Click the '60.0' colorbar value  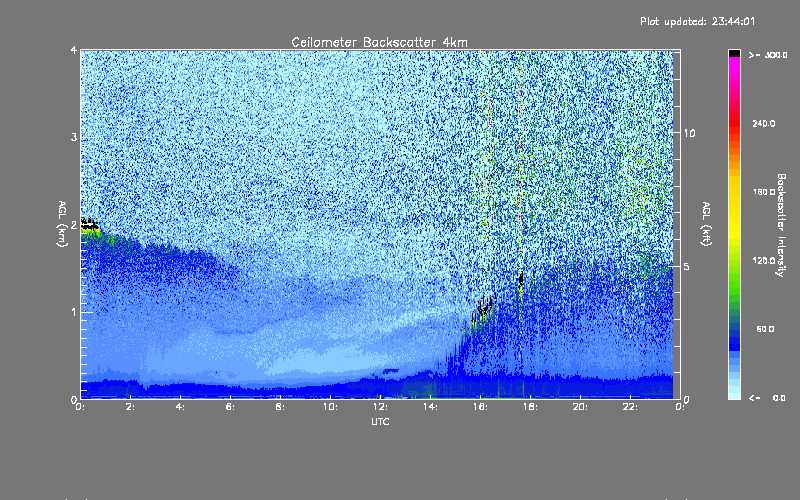coord(765,329)
